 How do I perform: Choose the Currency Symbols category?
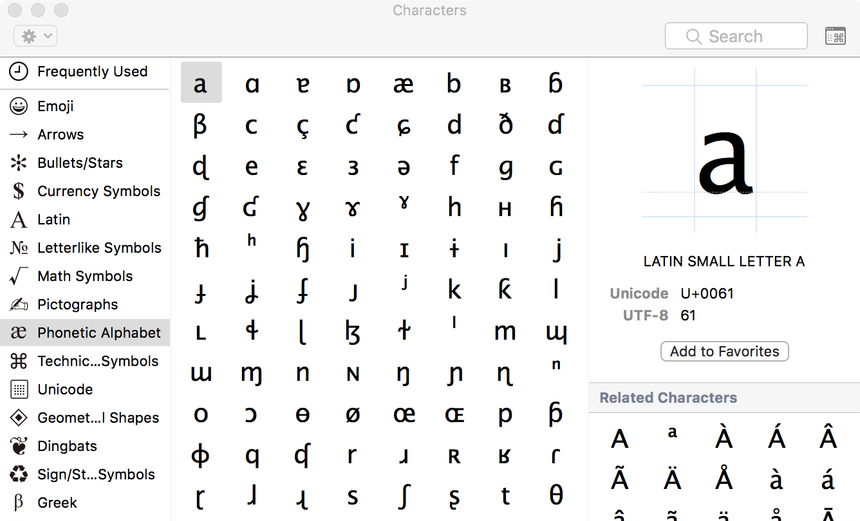click(98, 191)
